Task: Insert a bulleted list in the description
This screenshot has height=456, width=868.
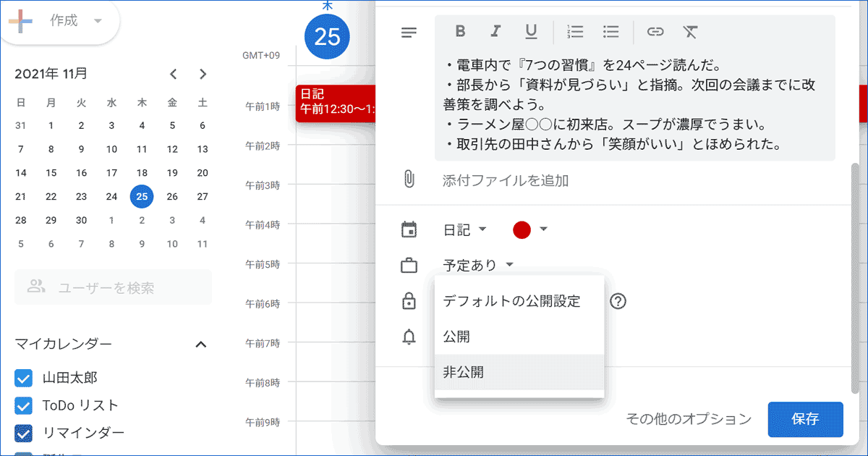Action: [611, 32]
